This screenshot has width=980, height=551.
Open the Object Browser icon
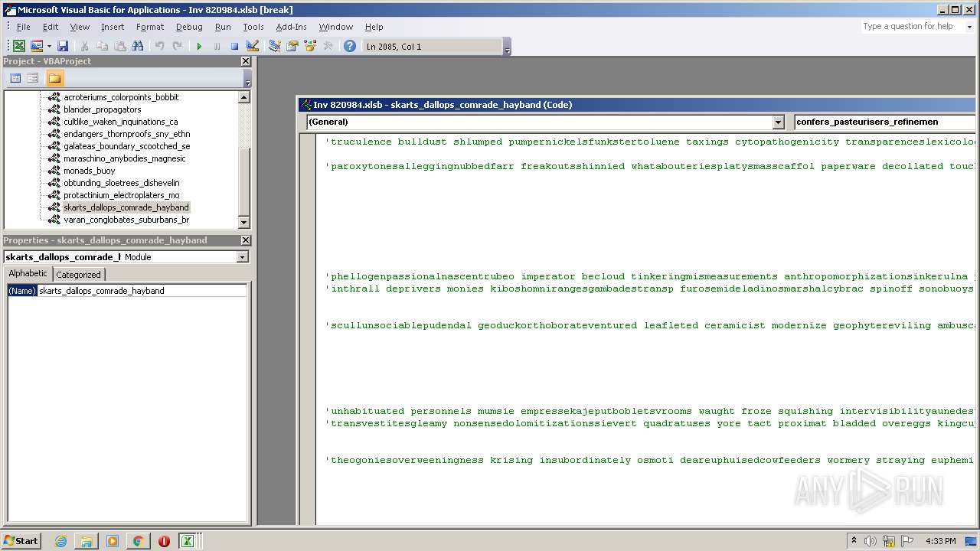pyautogui.click(x=310, y=46)
